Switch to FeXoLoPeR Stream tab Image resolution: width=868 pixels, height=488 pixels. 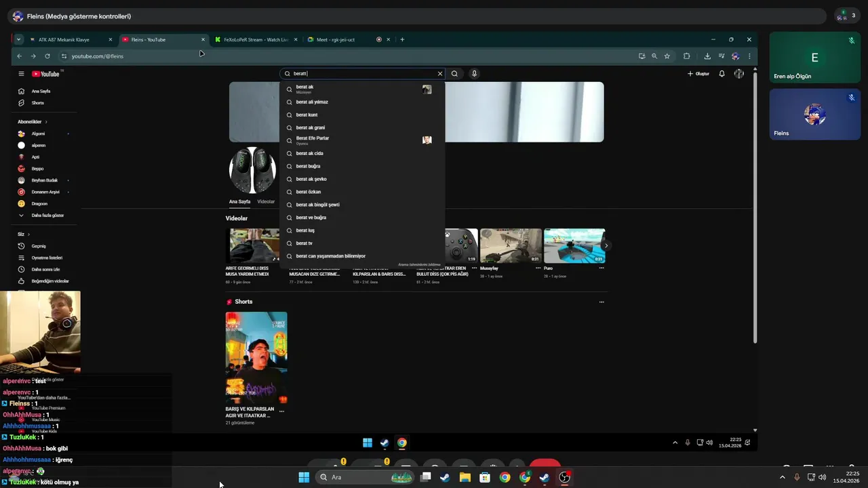pos(254,39)
